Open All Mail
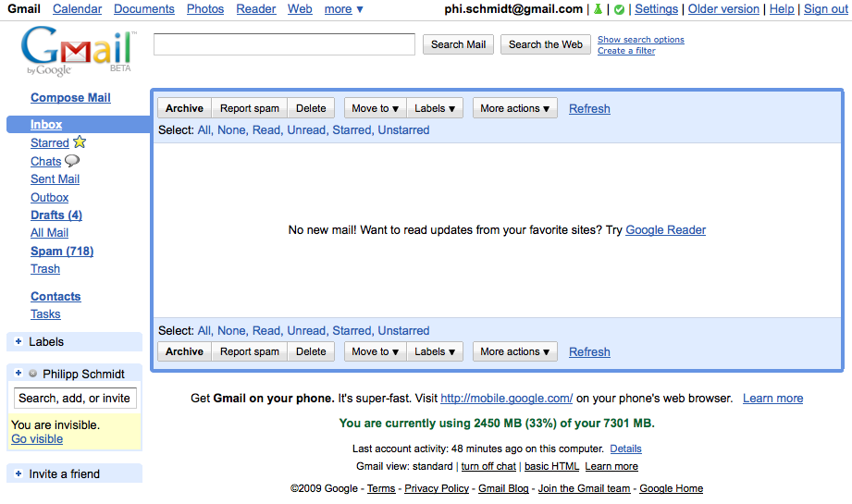Viewport: 852px width, 504px height. (x=49, y=233)
